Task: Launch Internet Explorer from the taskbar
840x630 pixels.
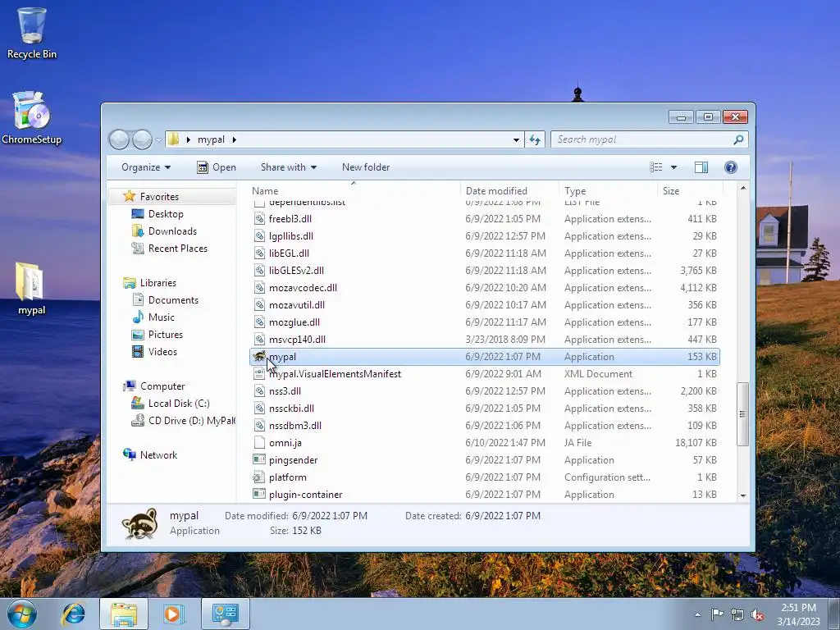Action: (73, 614)
